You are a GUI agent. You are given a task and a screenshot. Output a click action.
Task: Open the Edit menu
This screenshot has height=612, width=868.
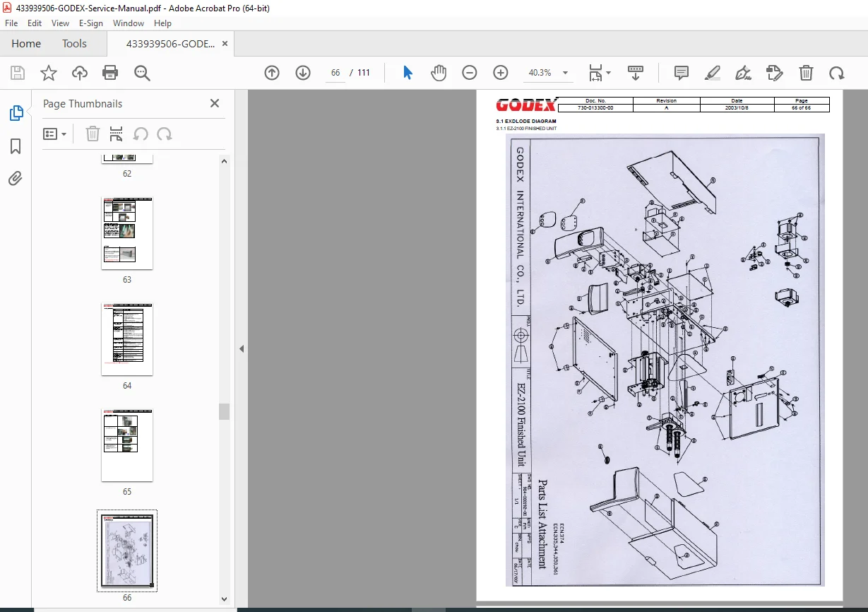(x=35, y=23)
